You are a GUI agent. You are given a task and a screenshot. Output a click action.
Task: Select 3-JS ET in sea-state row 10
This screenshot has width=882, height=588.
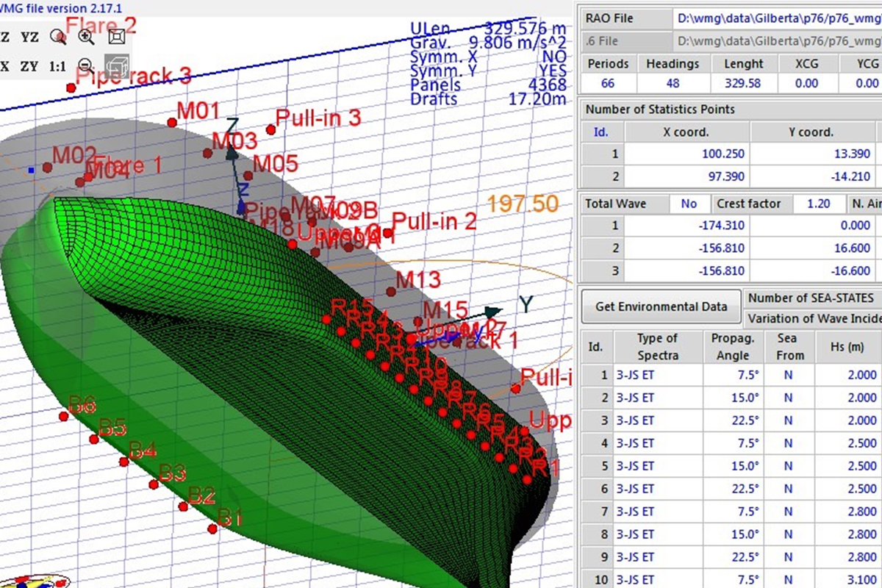point(658,580)
